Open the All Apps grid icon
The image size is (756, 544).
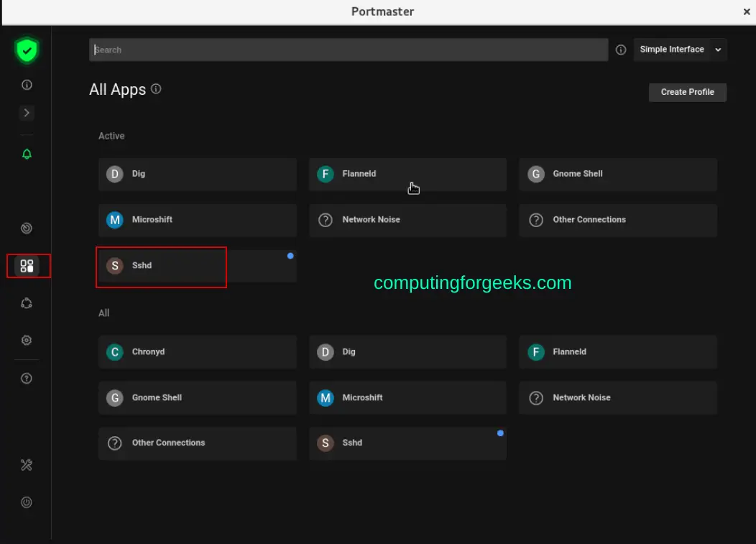point(27,265)
